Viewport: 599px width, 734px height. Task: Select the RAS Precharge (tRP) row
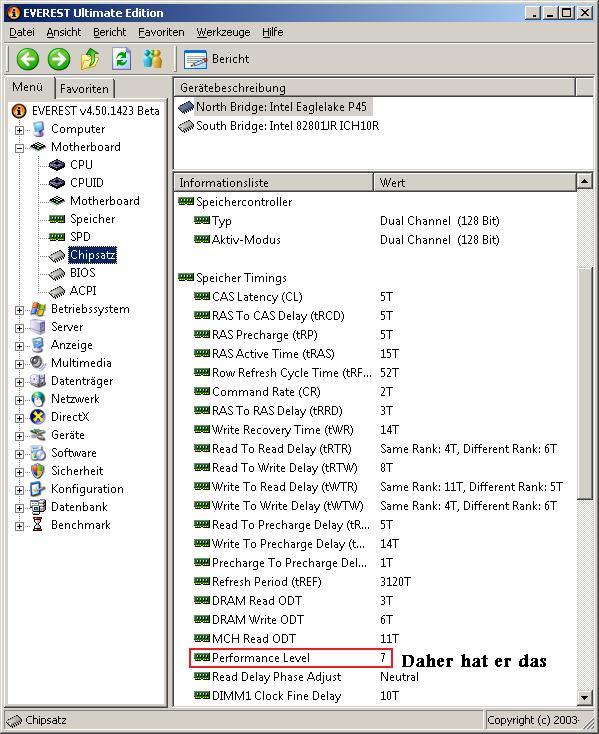pyautogui.click(x=374, y=335)
